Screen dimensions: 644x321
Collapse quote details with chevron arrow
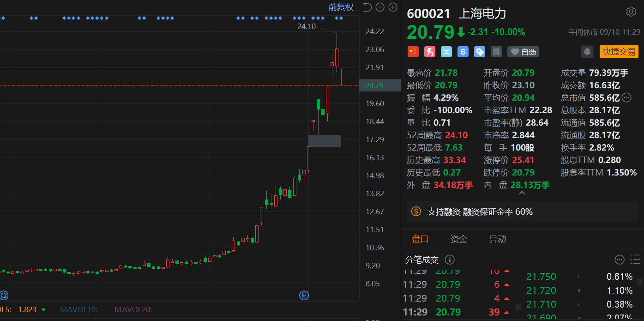(x=522, y=194)
